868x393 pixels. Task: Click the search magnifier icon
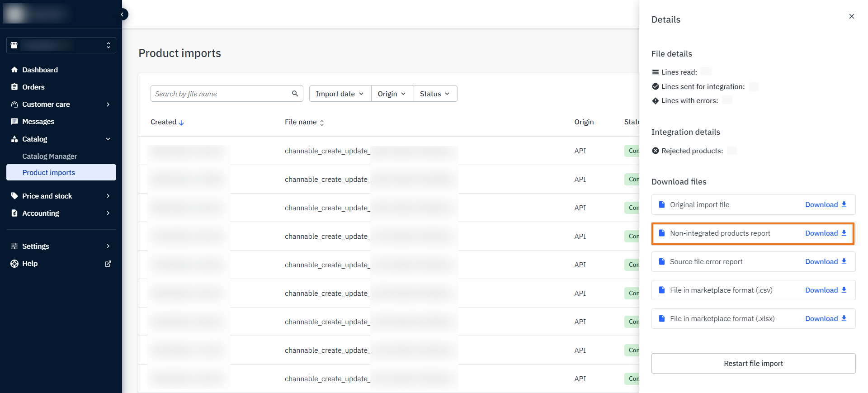coord(295,94)
